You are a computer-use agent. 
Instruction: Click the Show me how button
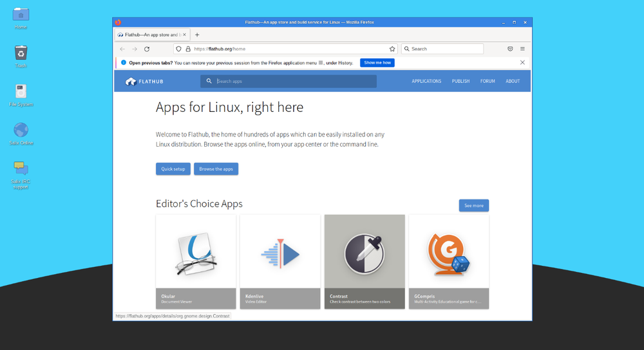[x=377, y=63]
